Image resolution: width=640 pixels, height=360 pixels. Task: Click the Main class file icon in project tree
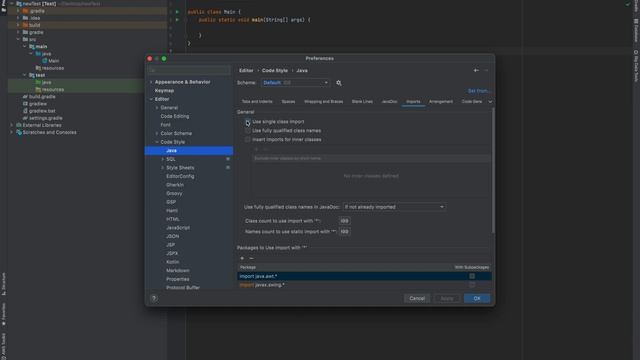point(45,61)
